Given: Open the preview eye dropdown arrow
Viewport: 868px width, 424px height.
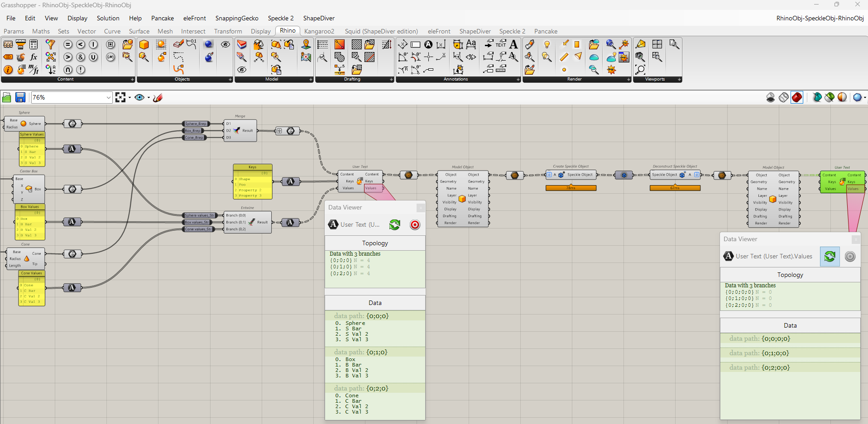Looking at the screenshot, I should click(x=149, y=97).
